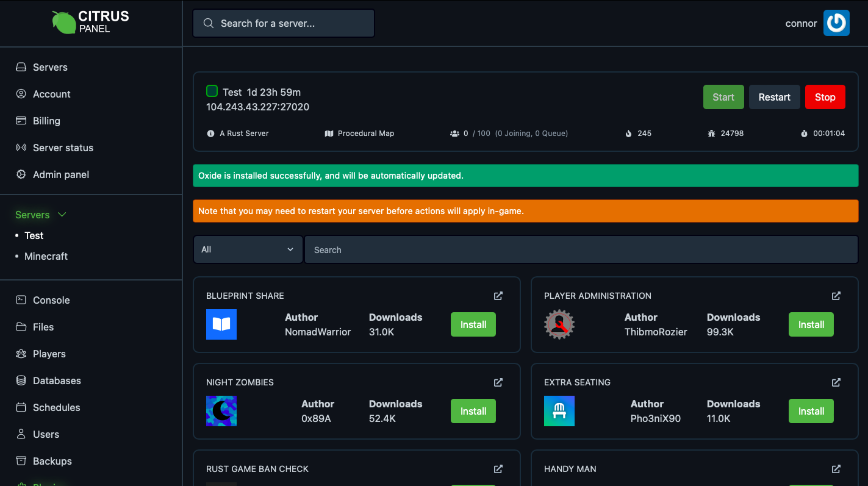Click the Citrus Panel leaf logo
The image size is (868, 486).
pyautogui.click(x=63, y=23)
